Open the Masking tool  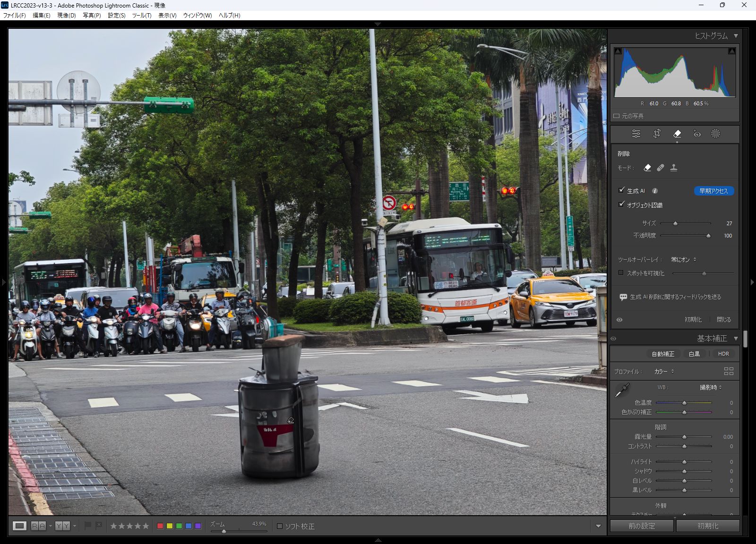[x=715, y=134]
